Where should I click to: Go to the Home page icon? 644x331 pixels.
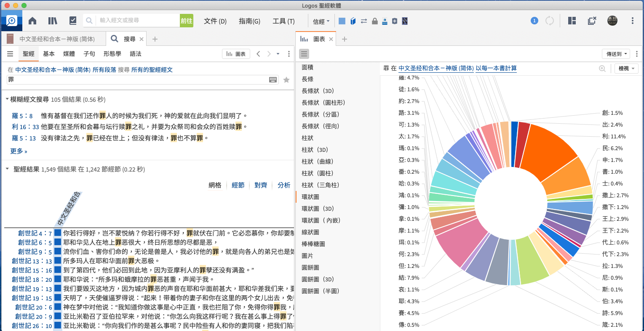32,21
